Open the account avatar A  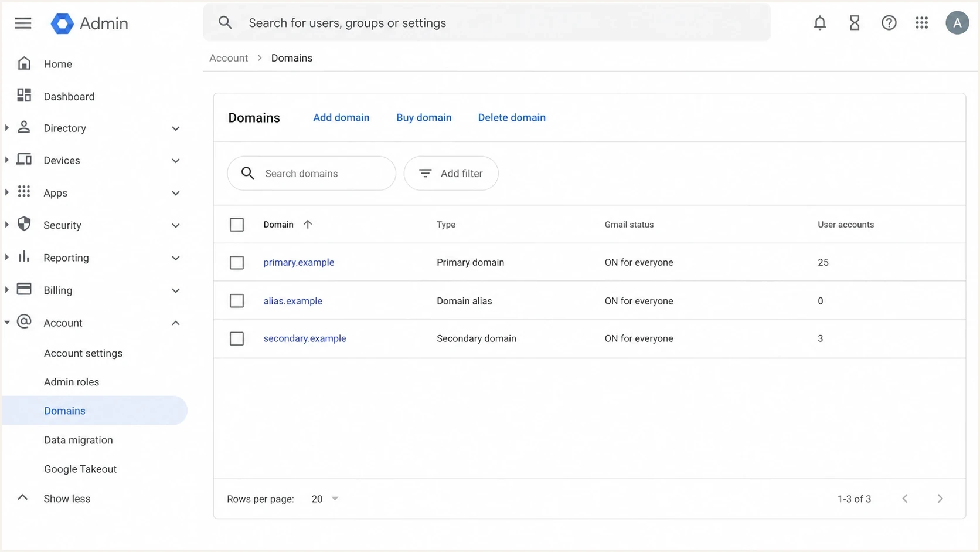pos(957,23)
